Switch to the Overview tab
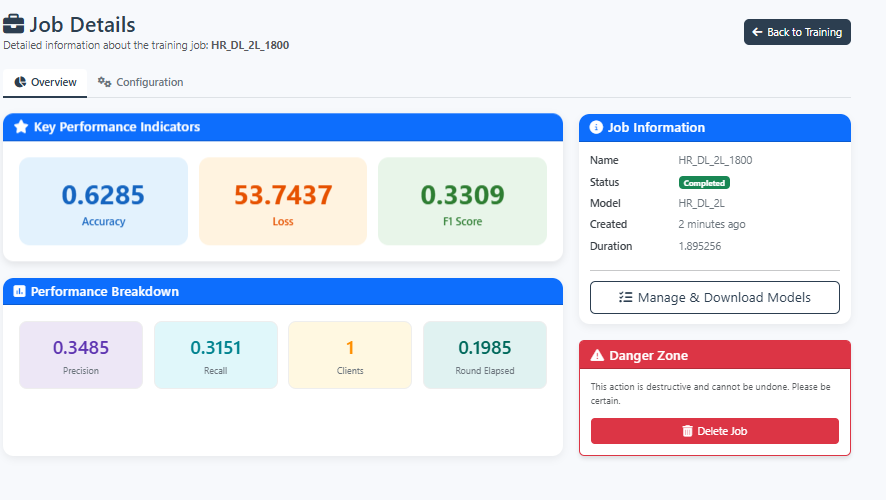 tap(45, 82)
